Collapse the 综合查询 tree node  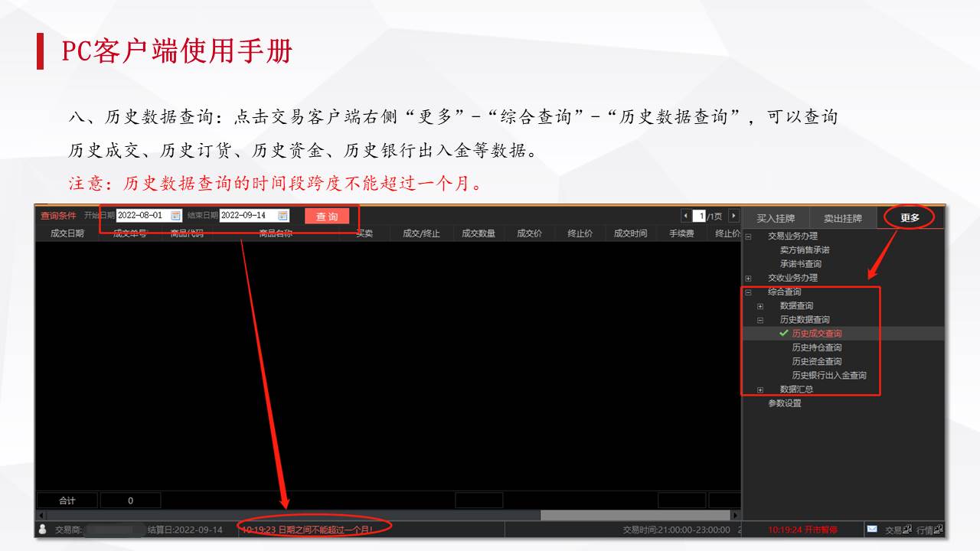tap(748, 292)
